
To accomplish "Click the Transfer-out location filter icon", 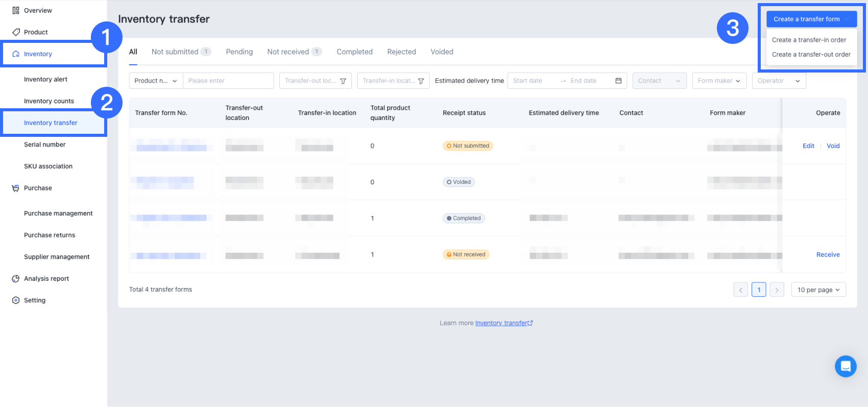I will 343,81.
